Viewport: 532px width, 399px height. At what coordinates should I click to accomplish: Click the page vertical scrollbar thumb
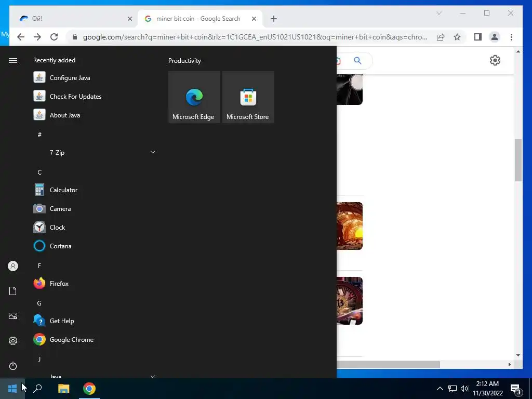[x=518, y=160]
